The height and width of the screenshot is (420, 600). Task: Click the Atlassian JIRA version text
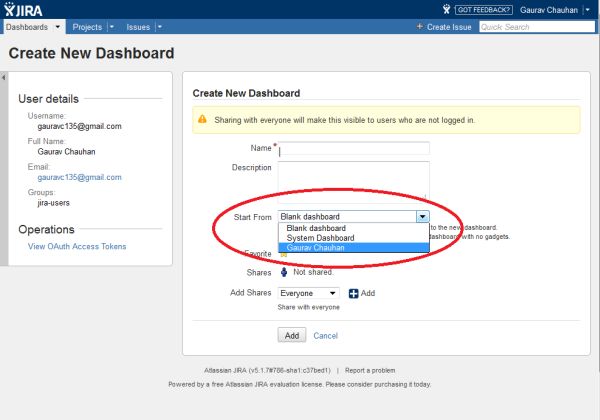pos(267,370)
